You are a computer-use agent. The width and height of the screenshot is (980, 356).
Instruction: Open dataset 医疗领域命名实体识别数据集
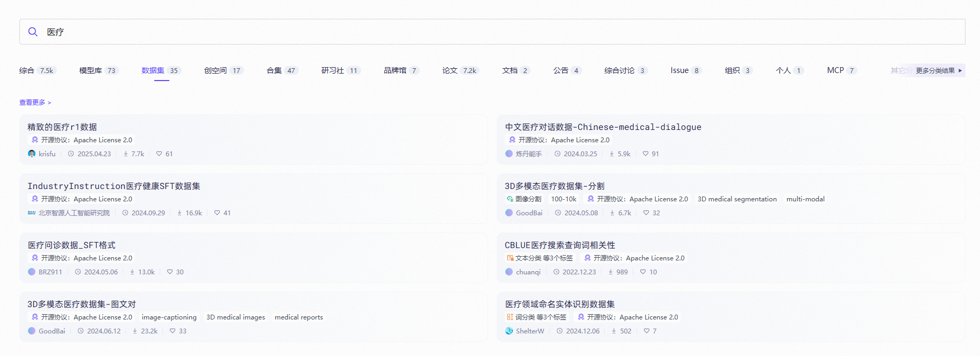560,304
